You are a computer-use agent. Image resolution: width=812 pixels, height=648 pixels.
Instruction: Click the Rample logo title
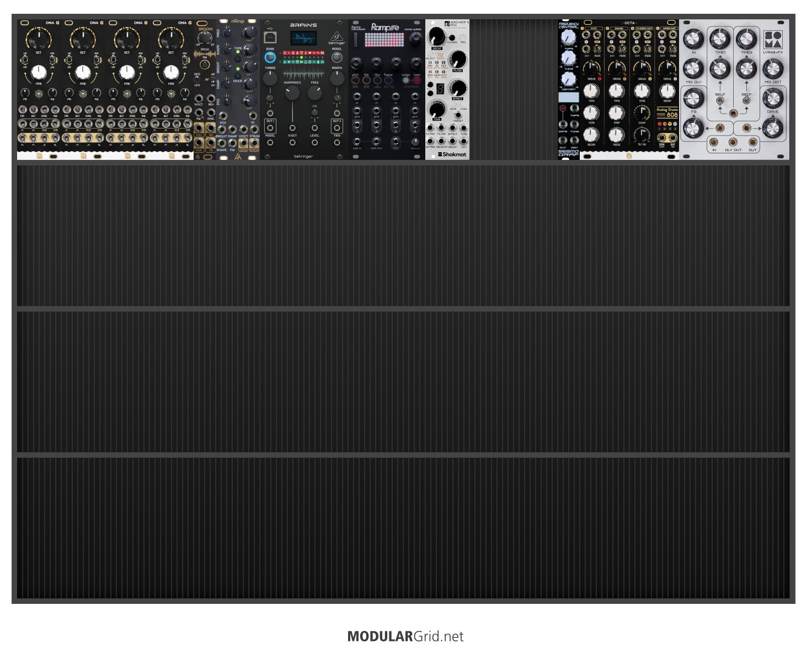click(385, 27)
